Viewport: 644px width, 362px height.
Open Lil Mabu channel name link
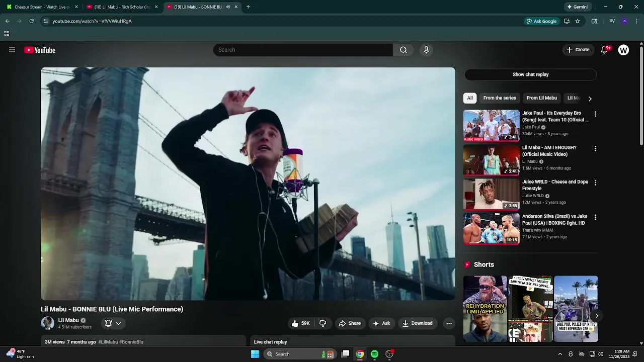(x=68, y=320)
